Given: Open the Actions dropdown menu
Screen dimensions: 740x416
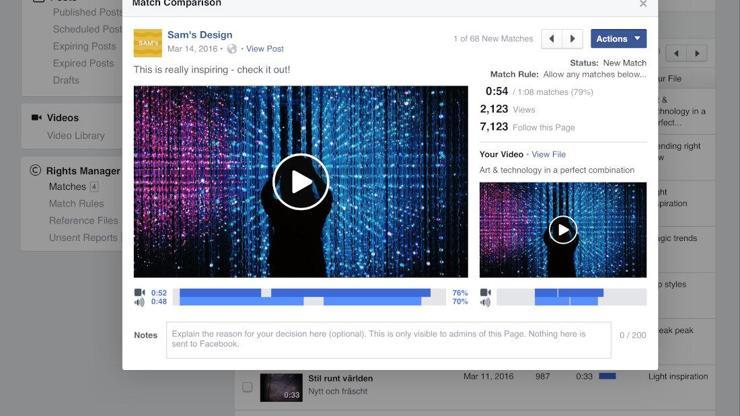Looking at the screenshot, I should click(x=618, y=39).
